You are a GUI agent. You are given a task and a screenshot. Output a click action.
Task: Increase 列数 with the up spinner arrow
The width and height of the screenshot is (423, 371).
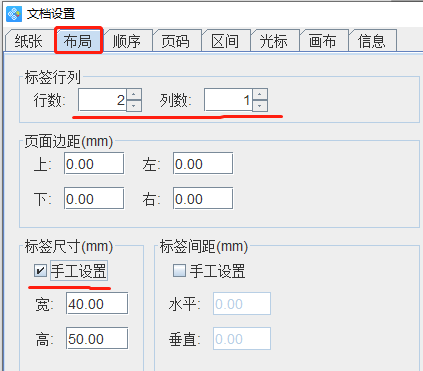pos(260,94)
